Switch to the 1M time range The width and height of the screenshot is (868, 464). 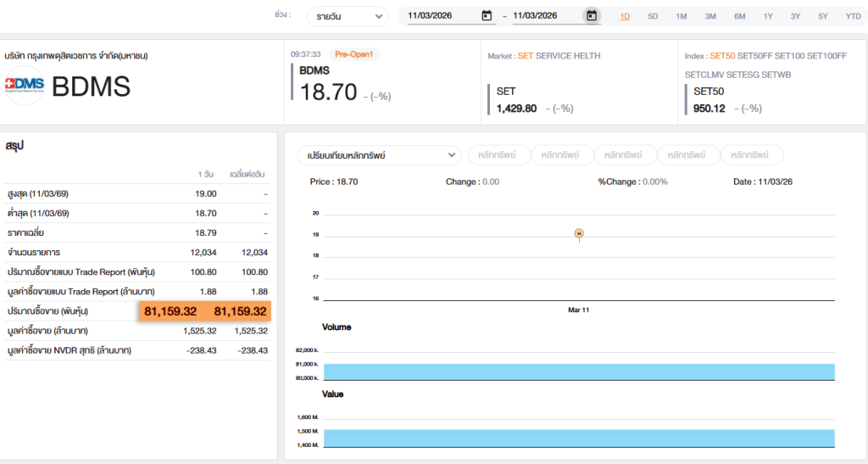pyautogui.click(x=682, y=16)
